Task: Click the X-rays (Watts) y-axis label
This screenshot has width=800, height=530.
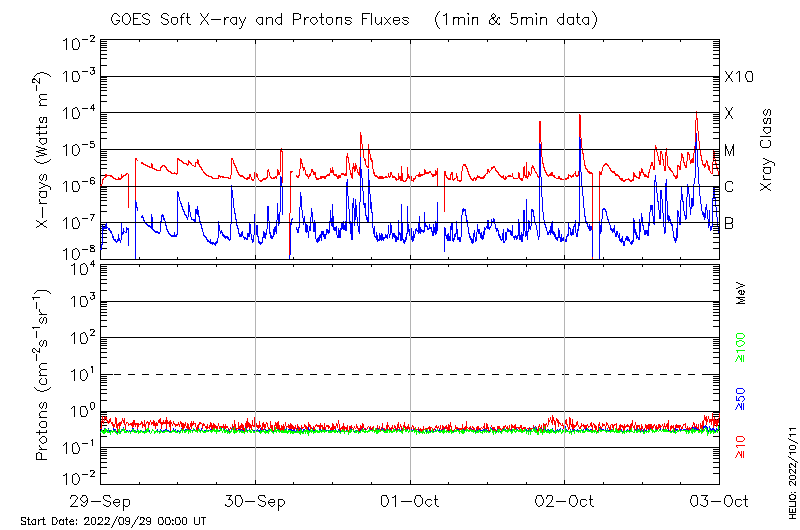Action: [x=42, y=150]
